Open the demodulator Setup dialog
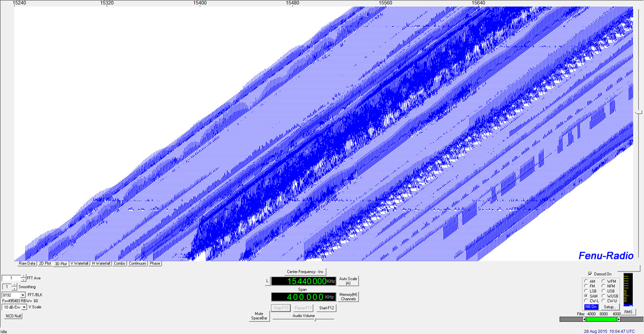 610,306
